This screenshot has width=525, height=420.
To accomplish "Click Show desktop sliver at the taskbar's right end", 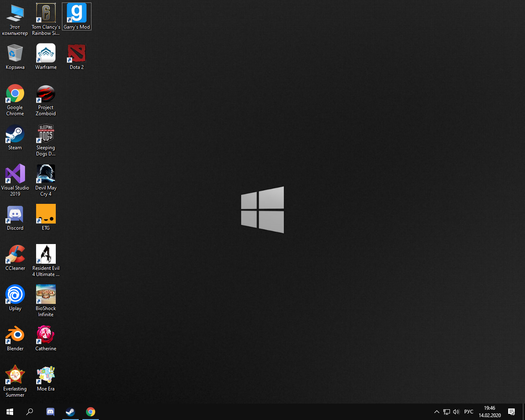I will 524,412.
